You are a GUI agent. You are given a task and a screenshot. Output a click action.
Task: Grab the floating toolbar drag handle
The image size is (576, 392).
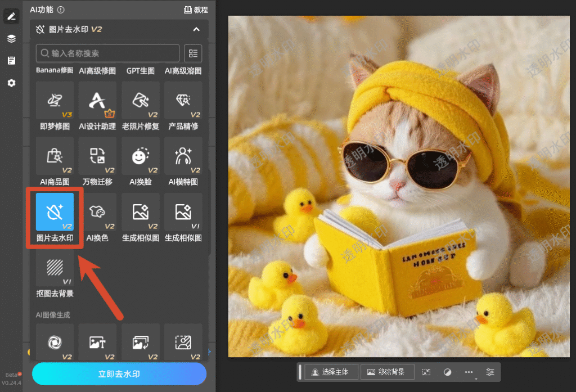click(300, 372)
